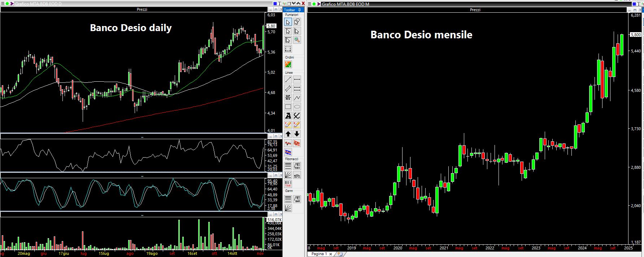This screenshot has height=257, width=644.
Task: Click the purple arrow on daily chart title
Action: [x=12, y=4]
